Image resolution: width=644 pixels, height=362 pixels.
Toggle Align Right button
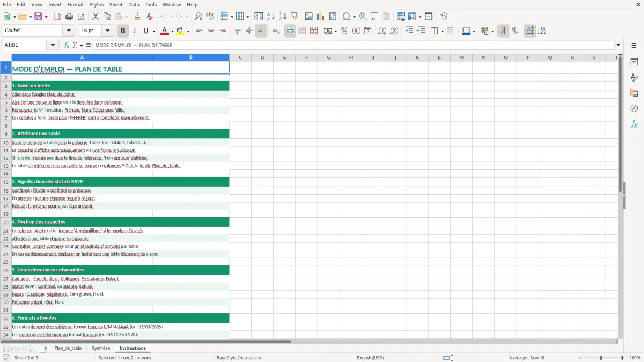[x=223, y=31]
